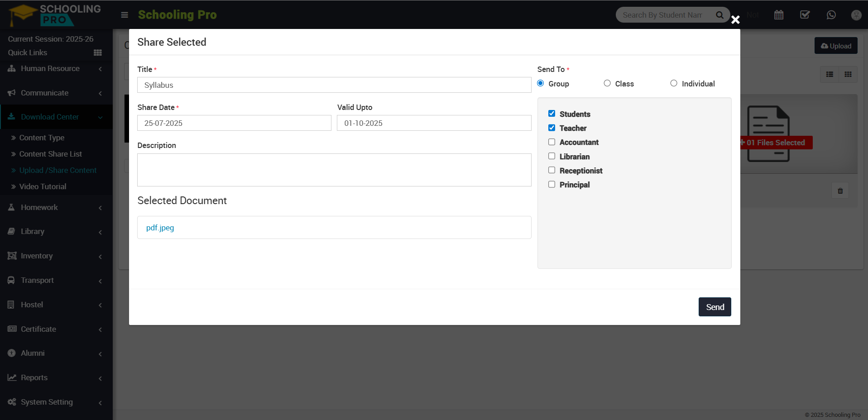Viewport: 868px width, 420px height.
Task: Click the Human Resource sidebar icon
Action: coord(12,68)
